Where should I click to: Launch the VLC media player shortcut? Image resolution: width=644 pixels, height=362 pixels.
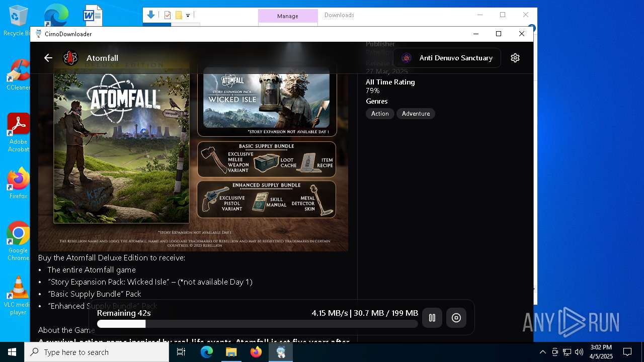[x=18, y=296]
